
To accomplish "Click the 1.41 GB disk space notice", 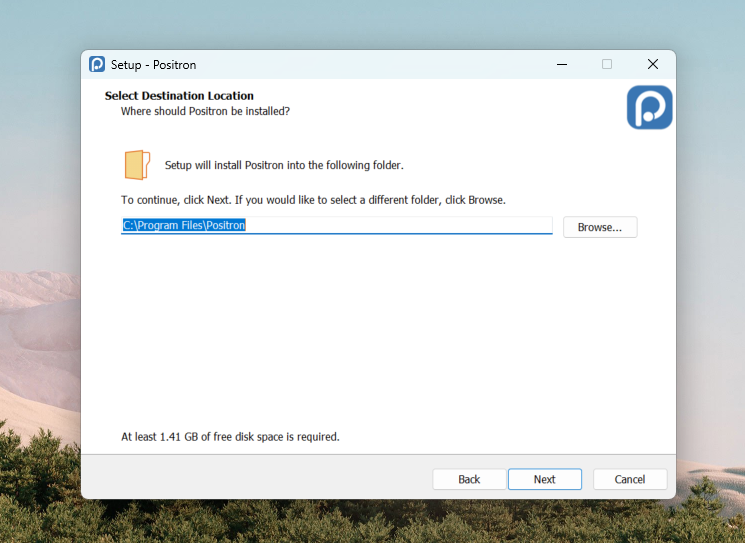I will tap(230, 437).
